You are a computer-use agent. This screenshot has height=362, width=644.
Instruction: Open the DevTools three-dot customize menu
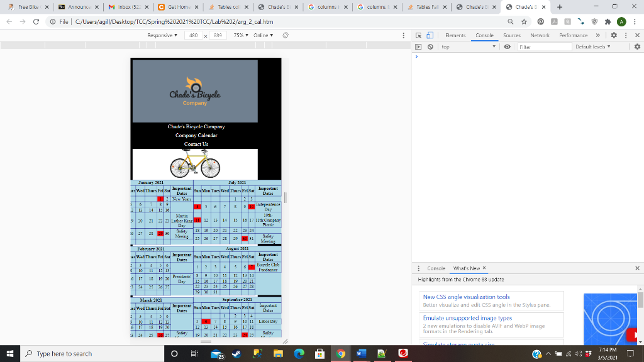pos(625,35)
